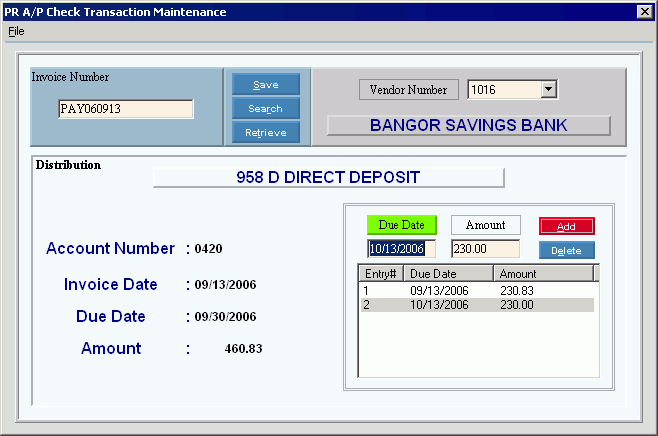The width and height of the screenshot is (658, 436).
Task: Click the green Due Date button
Action: (x=402, y=225)
